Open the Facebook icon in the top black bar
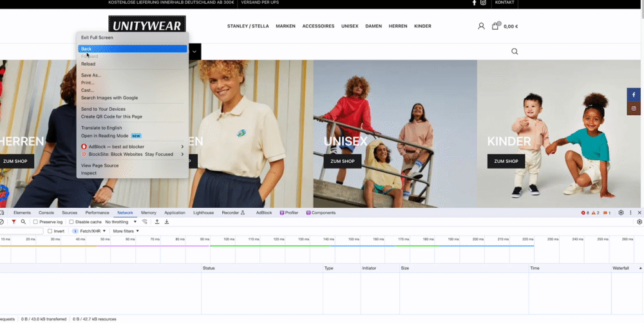644x323 pixels. pyautogui.click(x=474, y=3)
